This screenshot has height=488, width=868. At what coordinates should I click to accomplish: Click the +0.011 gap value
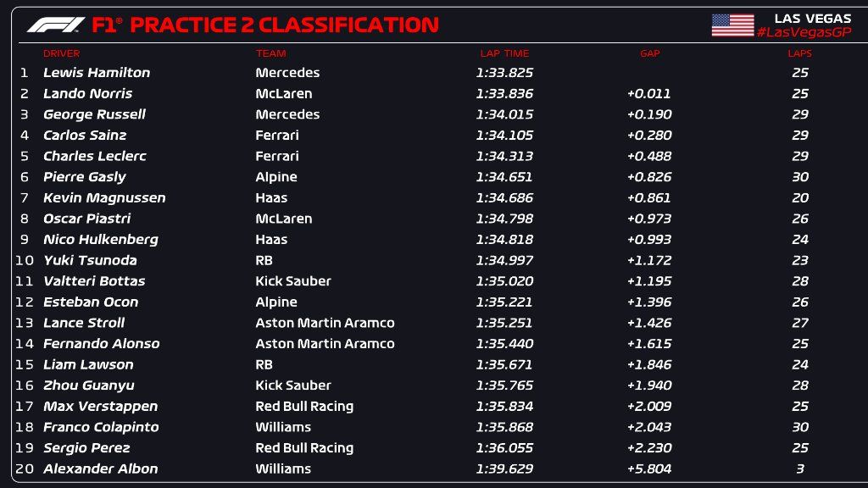point(648,93)
